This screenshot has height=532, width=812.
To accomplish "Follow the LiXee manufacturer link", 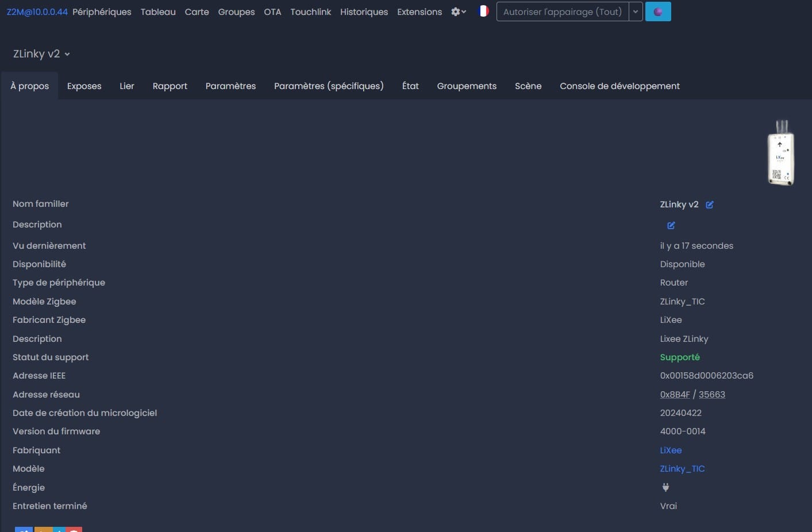I will tap(671, 450).
